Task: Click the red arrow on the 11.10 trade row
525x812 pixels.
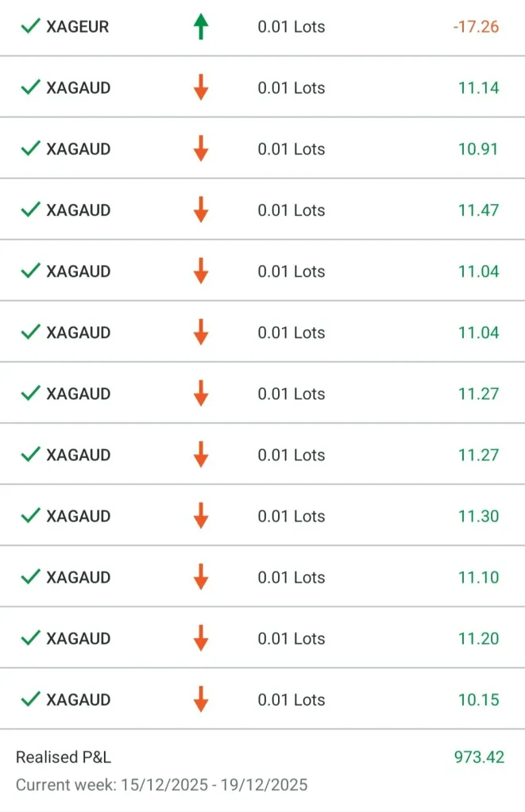Action: click(x=201, y=577)
